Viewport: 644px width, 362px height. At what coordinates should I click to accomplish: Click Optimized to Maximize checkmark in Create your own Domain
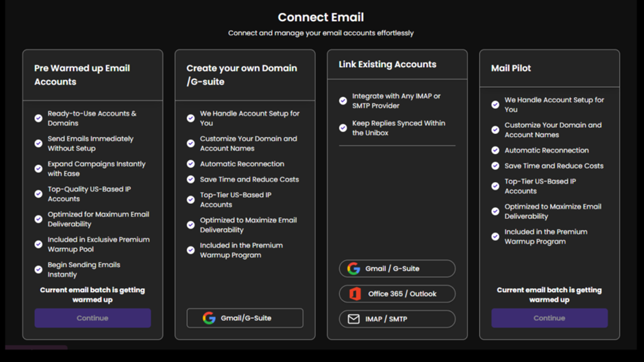click(190, 225)
